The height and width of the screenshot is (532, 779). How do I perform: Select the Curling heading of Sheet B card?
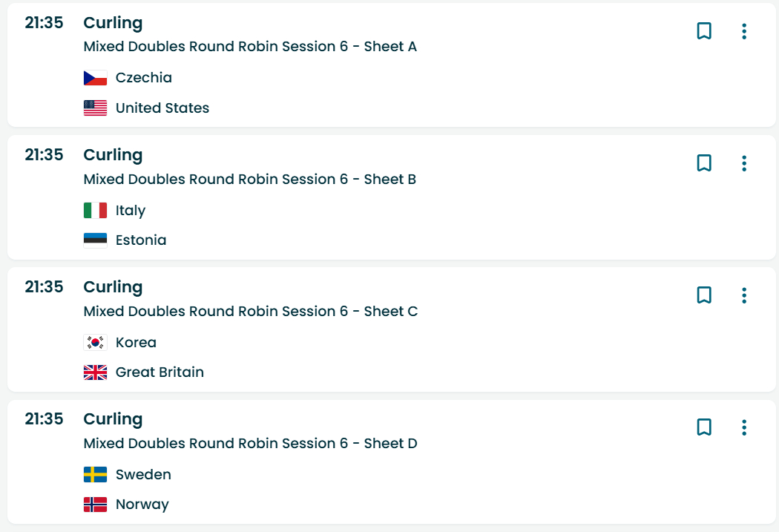coord(113,155)
